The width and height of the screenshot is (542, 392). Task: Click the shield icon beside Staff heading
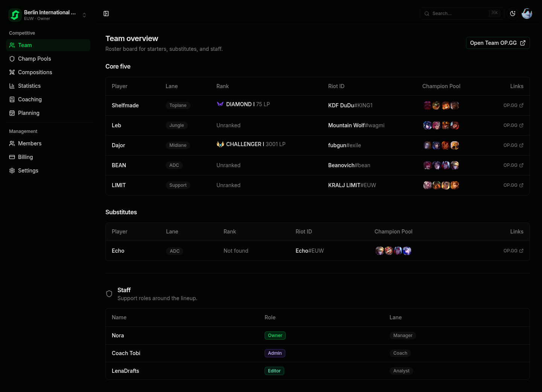tap(109, 294)
